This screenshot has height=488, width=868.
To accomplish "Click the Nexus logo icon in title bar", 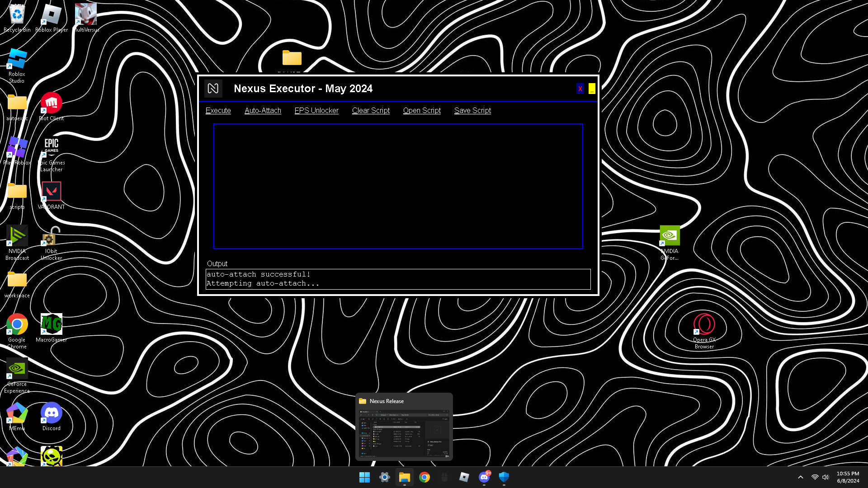I will 213,89.
